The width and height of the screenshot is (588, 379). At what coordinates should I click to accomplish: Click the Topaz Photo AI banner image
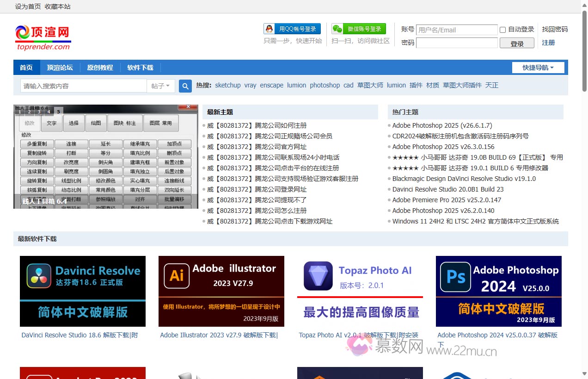[x=360, y=291]
